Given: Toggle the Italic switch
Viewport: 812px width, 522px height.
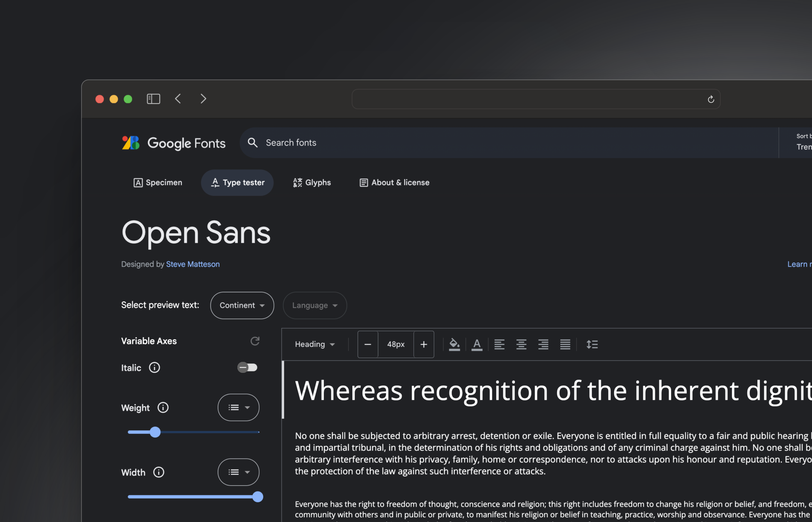Looking at the screenshot, I should pyautogui.click(x=247, y=367).
